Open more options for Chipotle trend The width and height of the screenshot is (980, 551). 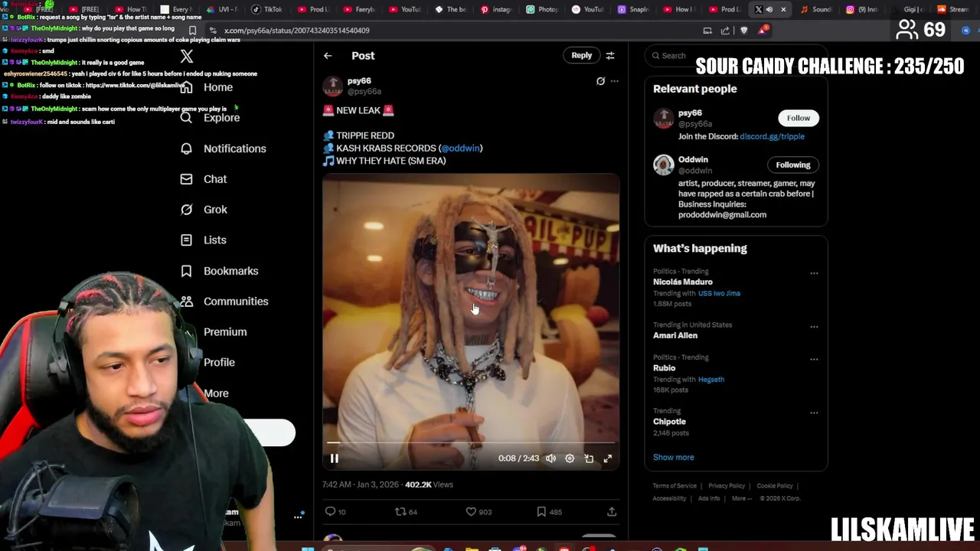point(814,413)
